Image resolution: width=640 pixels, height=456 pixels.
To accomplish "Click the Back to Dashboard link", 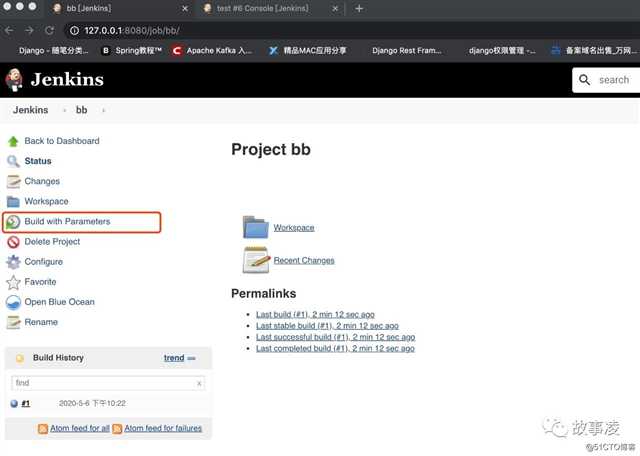I will coord(62,141).
